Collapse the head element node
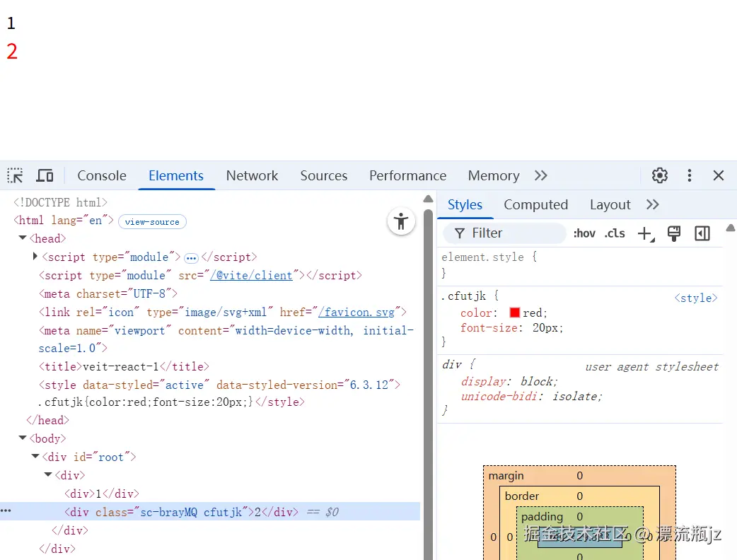 pyautogui.click(x=22, y=238)
